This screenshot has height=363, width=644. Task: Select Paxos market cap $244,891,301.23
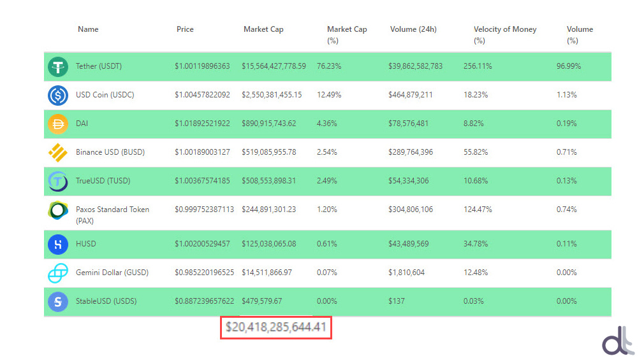268,210
